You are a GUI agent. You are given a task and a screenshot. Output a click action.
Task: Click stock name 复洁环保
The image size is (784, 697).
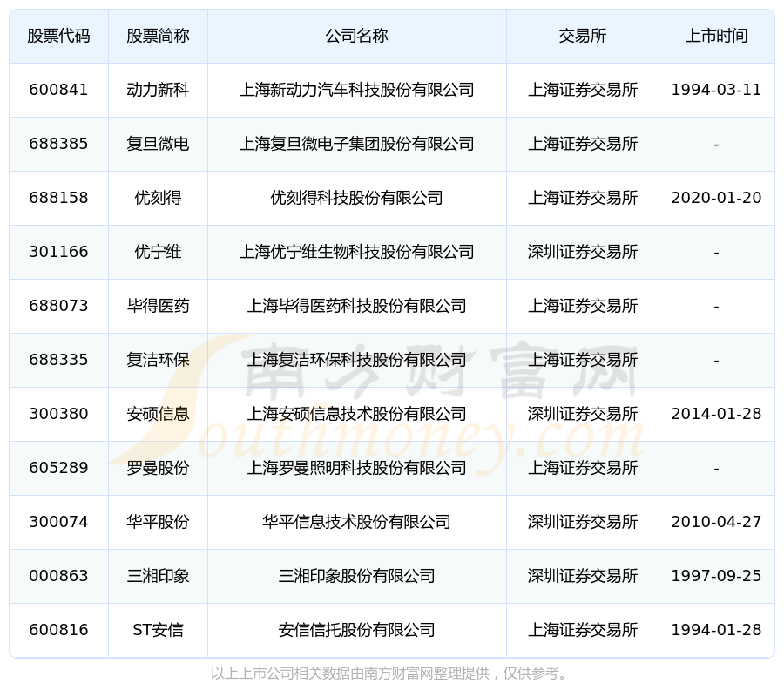158,360
